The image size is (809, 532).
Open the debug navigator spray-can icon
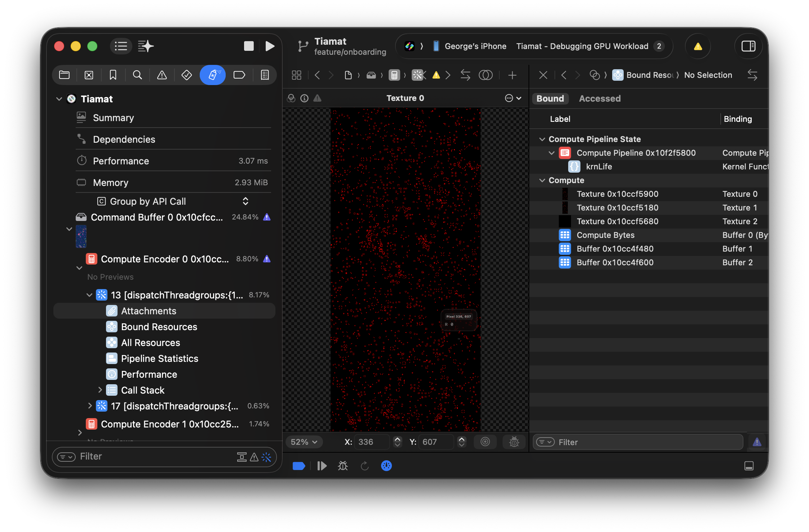pos(212,75)
